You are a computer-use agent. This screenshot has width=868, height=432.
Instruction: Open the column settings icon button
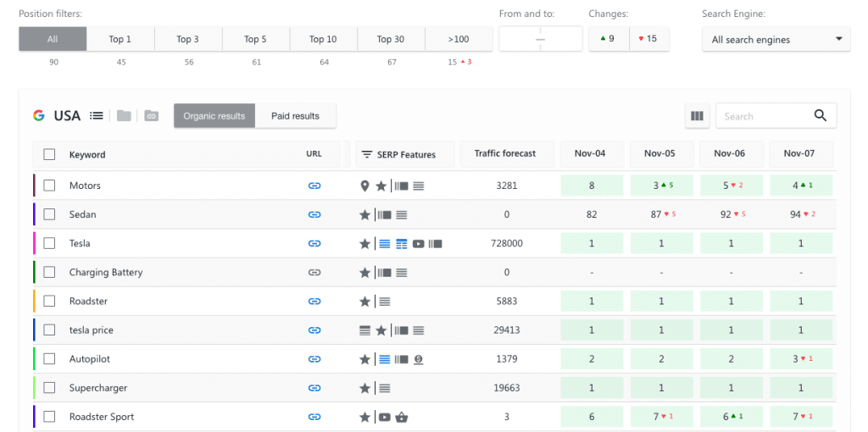[697, 116]
